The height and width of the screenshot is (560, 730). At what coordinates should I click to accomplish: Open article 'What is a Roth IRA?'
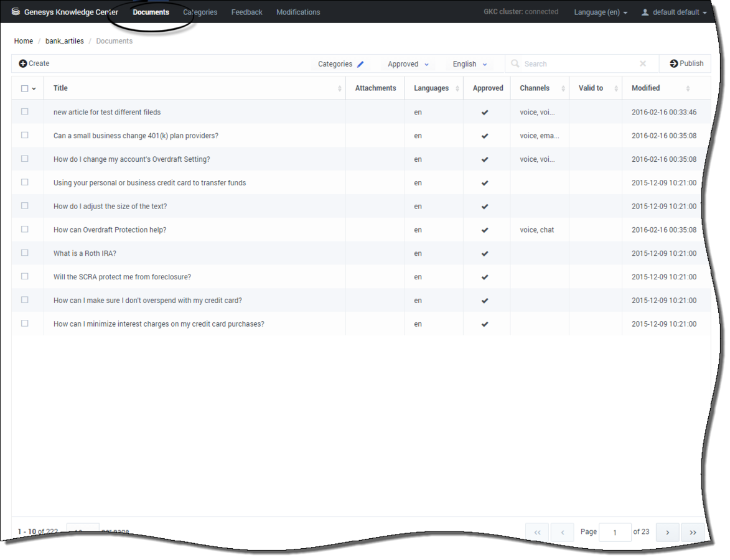85,253
